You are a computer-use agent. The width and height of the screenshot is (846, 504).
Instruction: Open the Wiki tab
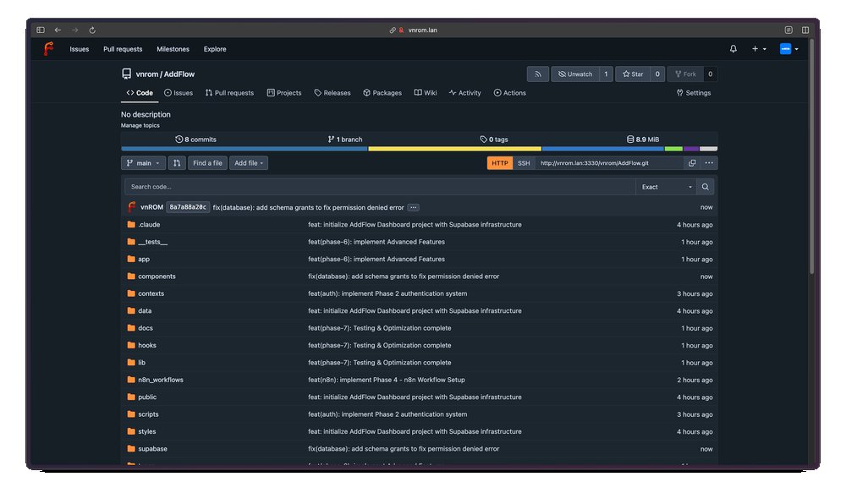click(426, 93)
